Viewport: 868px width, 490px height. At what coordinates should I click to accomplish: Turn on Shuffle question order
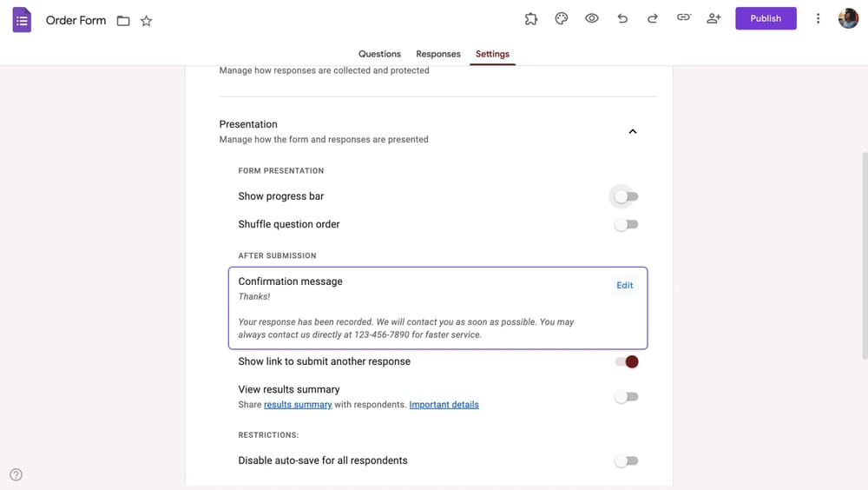[626, 224]
